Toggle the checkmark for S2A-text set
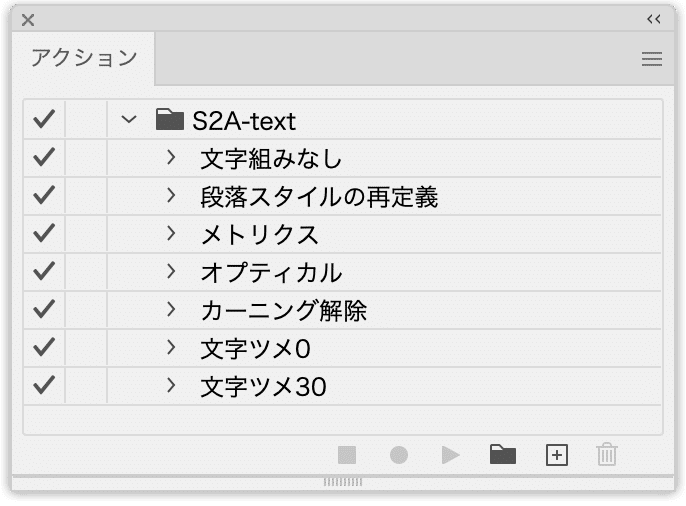 [44, 119]
